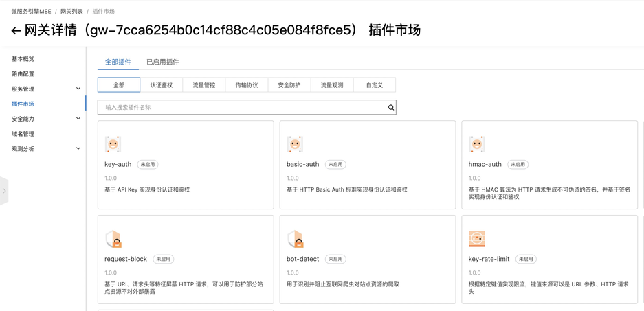
Task: Select 观测分析 in the sidebar
Action: [x=23, y=149]
